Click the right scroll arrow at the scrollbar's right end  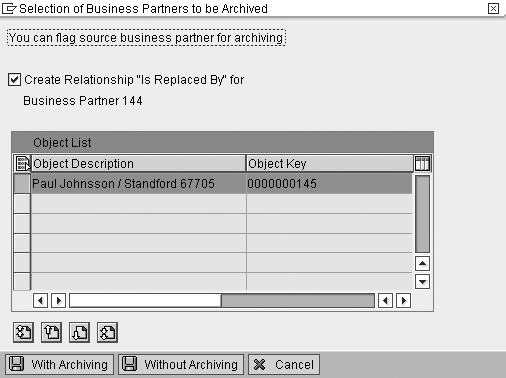point(403,301)
